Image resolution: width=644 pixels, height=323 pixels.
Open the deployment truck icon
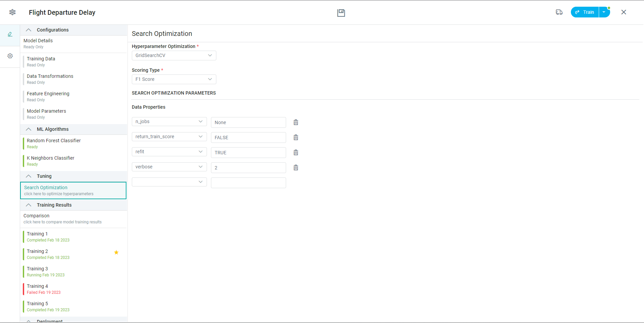coord(559,12)
